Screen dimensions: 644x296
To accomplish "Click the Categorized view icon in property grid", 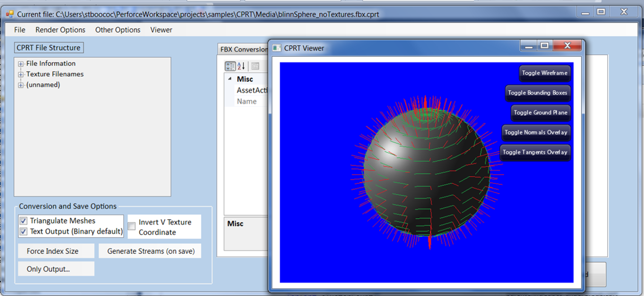I will pos(230,66).
